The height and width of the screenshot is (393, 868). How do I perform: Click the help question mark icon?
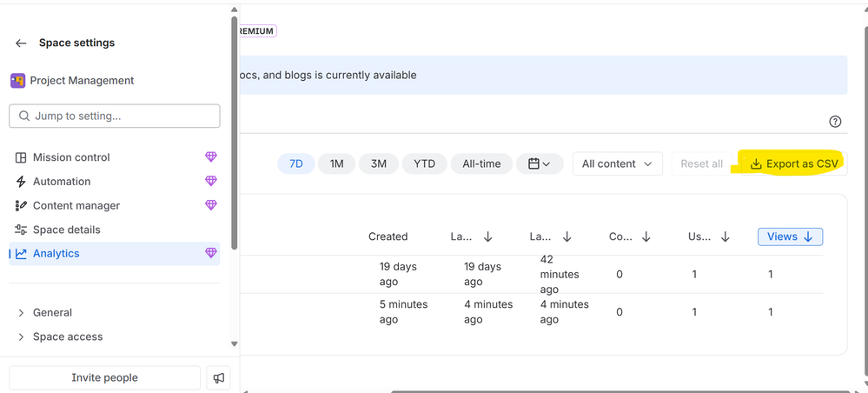point(835,122)
